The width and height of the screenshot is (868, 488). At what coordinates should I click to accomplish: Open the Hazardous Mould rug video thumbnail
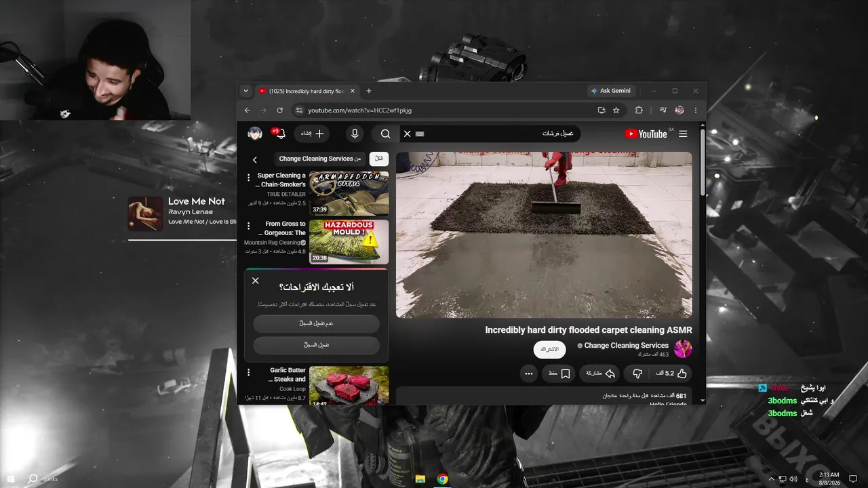[349, 242]
